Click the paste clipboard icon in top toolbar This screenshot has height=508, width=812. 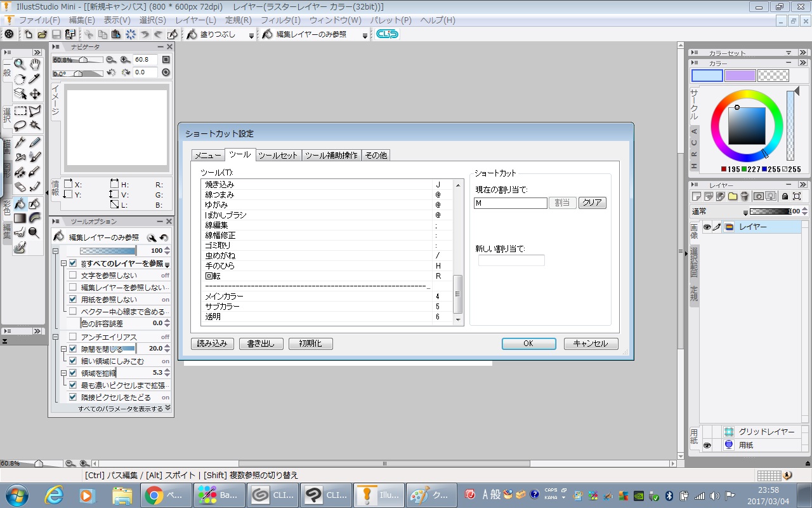[116, 34]
